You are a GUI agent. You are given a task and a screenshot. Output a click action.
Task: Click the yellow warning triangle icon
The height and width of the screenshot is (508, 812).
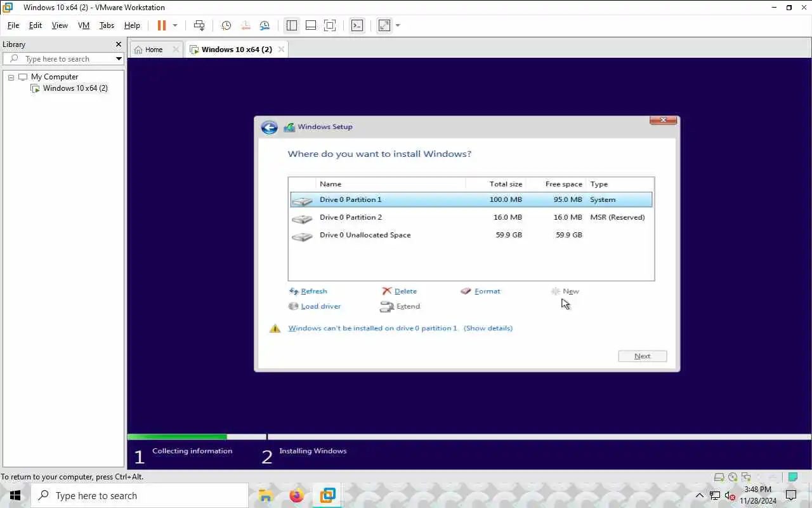275,328
